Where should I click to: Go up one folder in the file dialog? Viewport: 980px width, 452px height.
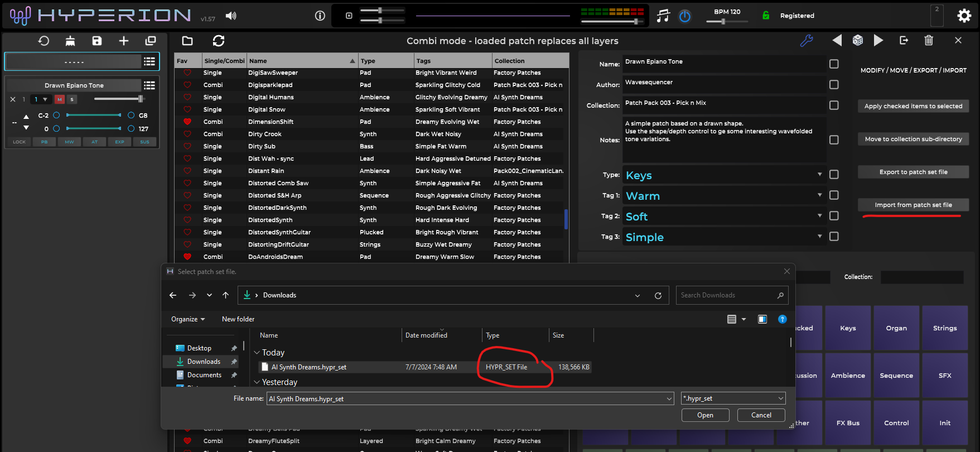[x=225, y=295]
